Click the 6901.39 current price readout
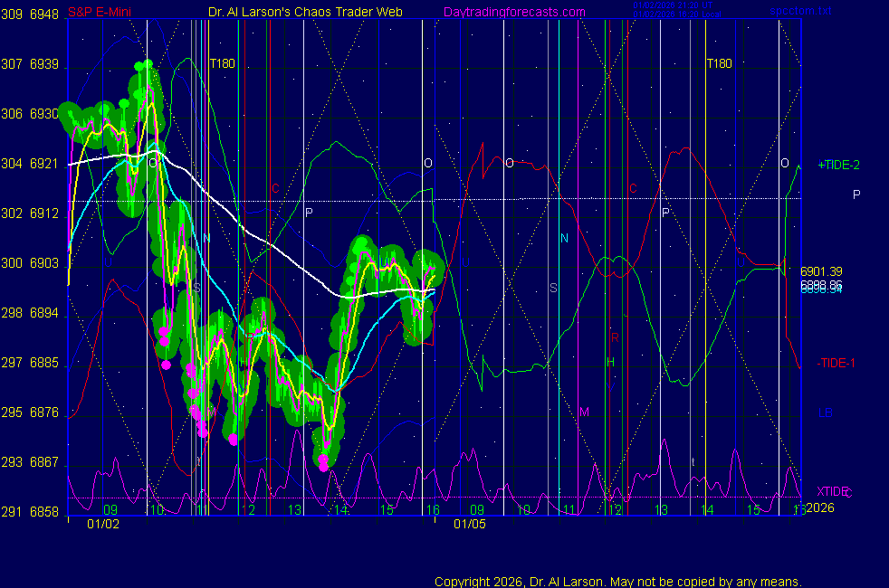Screen dimensions: 889x588 coord(821,271)
